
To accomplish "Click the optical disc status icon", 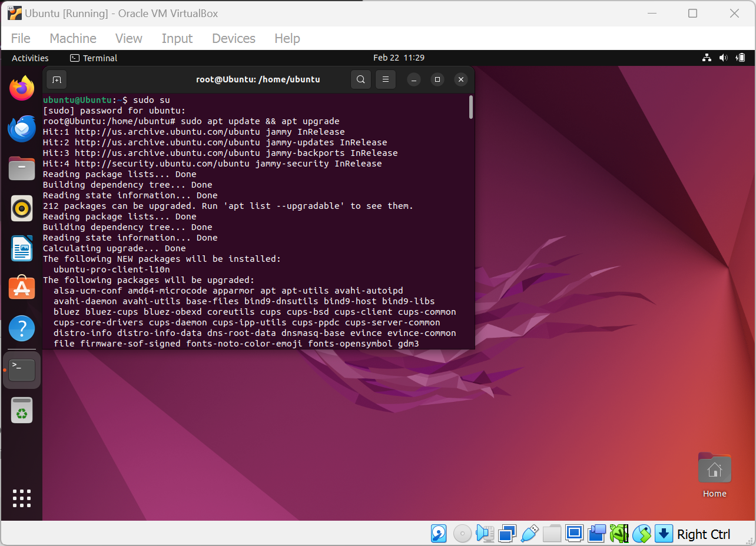I will tap(462, 534).
